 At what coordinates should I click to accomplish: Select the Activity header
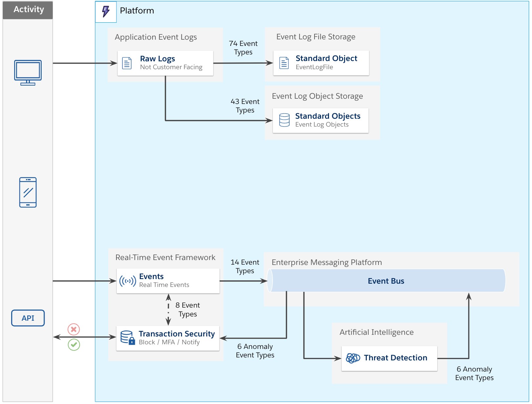point(28,10)
